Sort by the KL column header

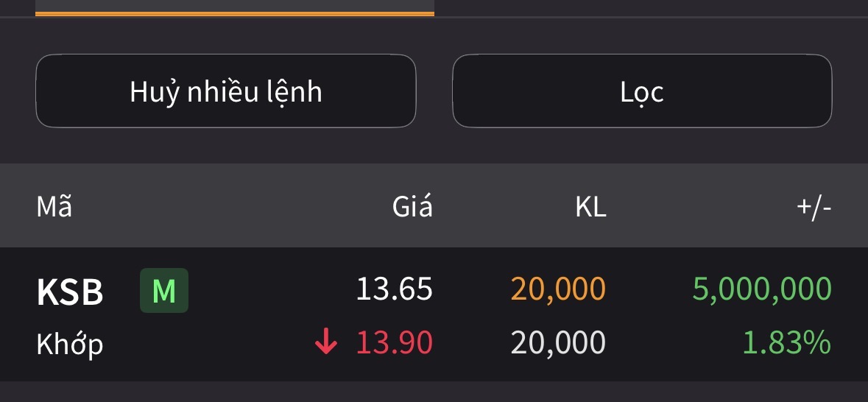point(590,207)
